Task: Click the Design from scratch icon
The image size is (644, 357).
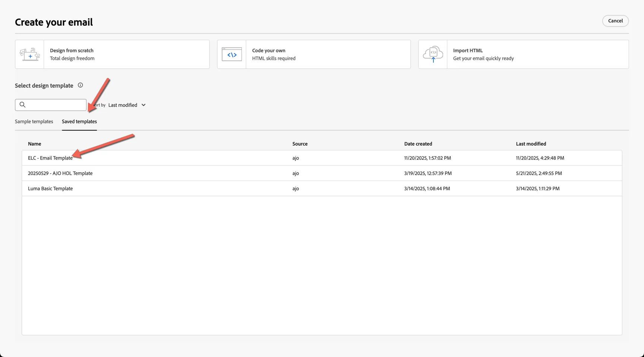Action: click(x=30, y=54)
